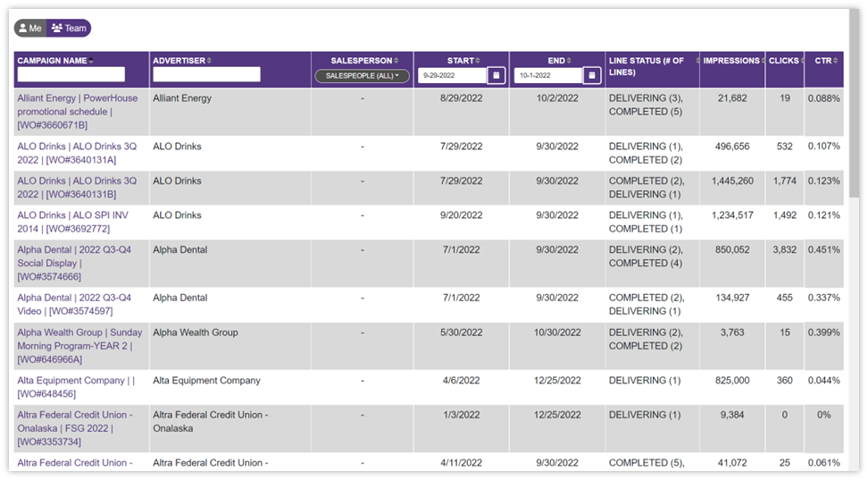Click the 0.451% CTR value
The height and width of the screenshot is (480, 868).
(823, 250)
